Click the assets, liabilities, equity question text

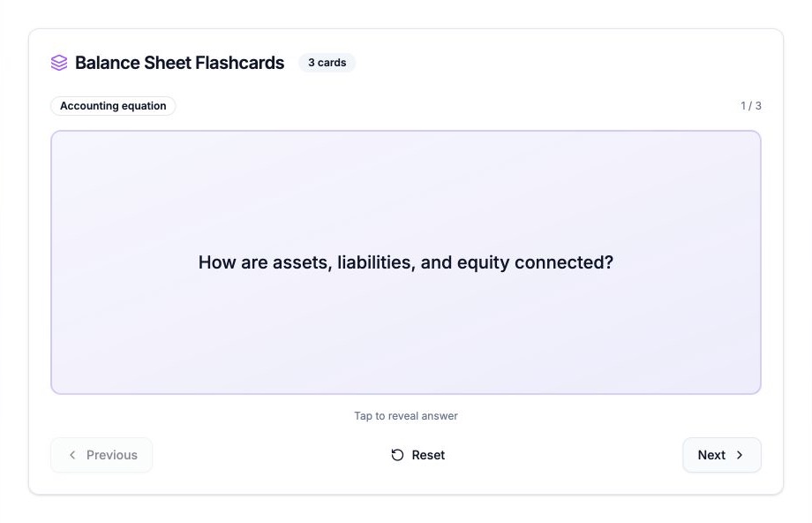406,262
